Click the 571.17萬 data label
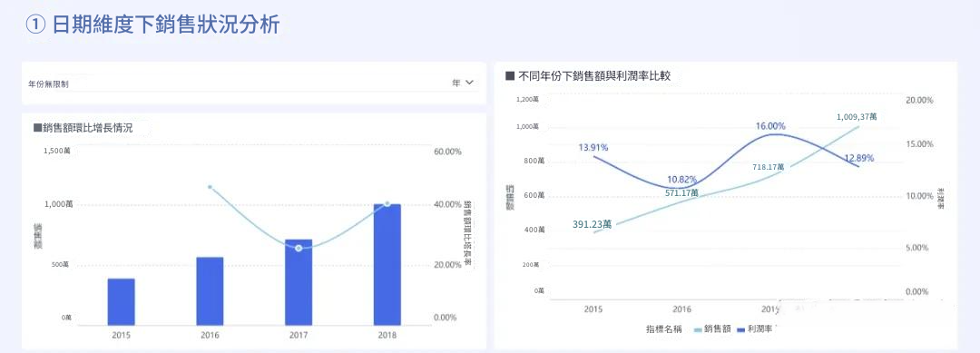 [682, 192]
